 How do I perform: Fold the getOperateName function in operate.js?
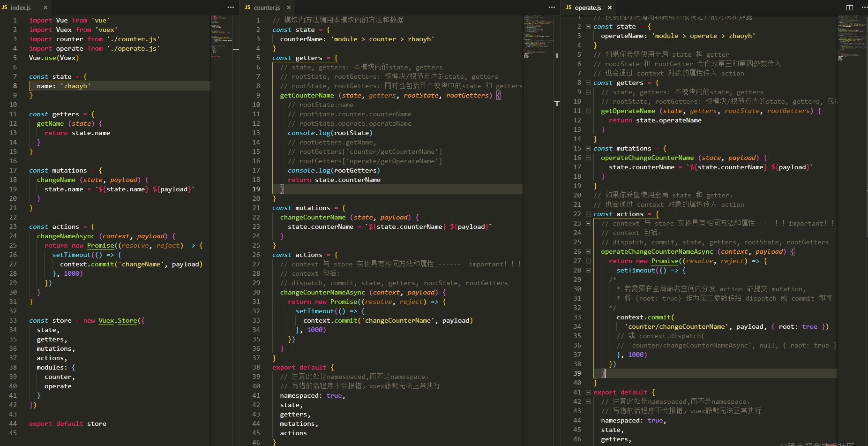pos(588,111)
